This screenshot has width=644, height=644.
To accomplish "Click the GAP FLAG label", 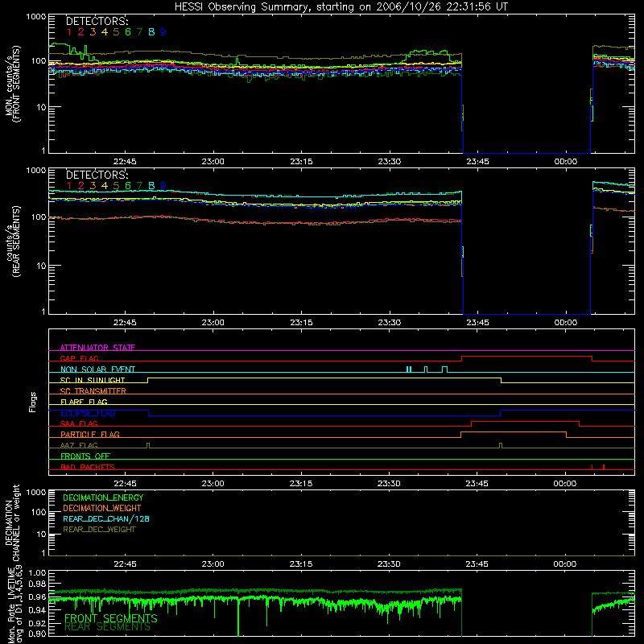I will coord(79,358).
